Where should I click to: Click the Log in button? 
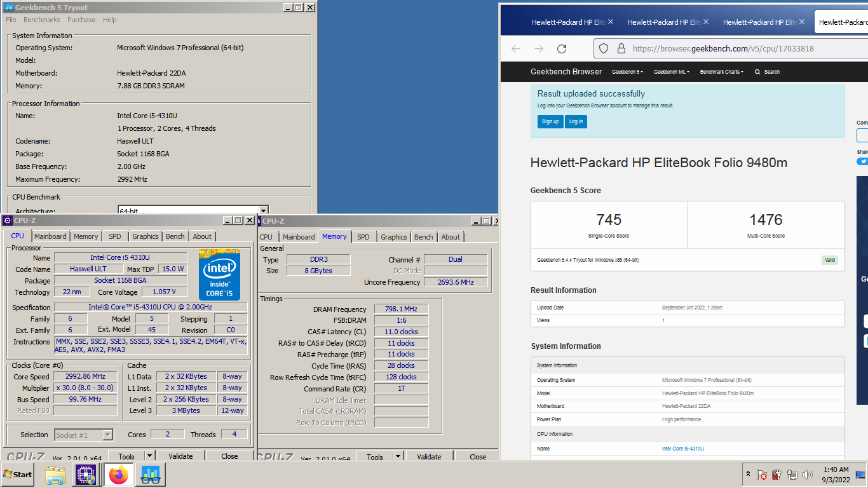pyautogui.click(x=576, y=121)
